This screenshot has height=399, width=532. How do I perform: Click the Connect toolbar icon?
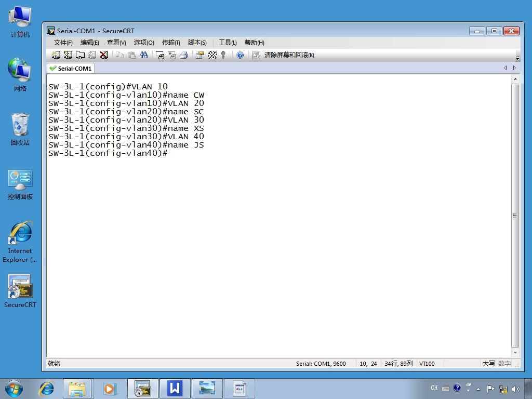click(x=56, y=55)
